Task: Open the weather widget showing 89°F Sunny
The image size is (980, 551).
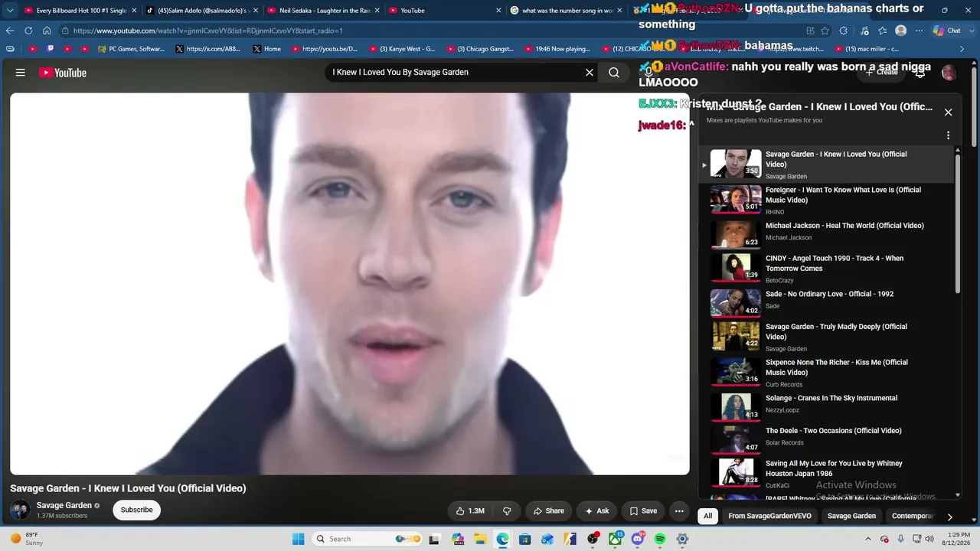Action: pos(26,539)
